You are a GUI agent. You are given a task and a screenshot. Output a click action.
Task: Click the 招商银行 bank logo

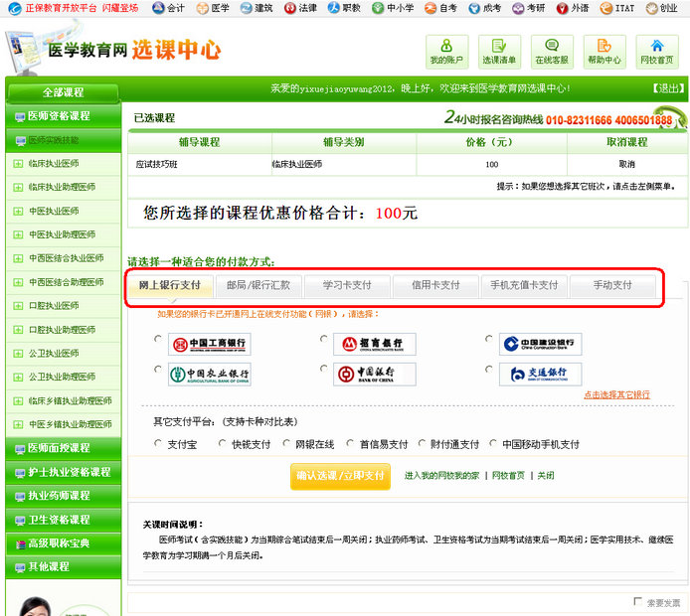pos(374,345)
